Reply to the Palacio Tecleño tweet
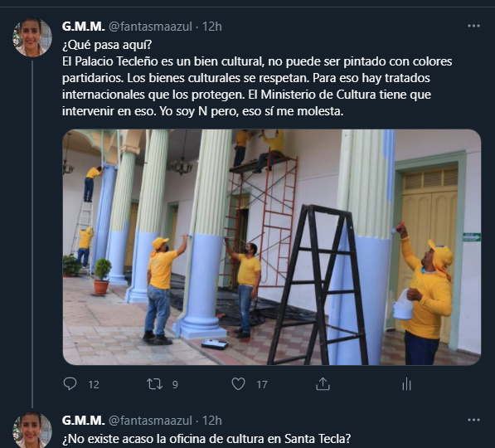The image size is (495, 448). coord(70,384)
